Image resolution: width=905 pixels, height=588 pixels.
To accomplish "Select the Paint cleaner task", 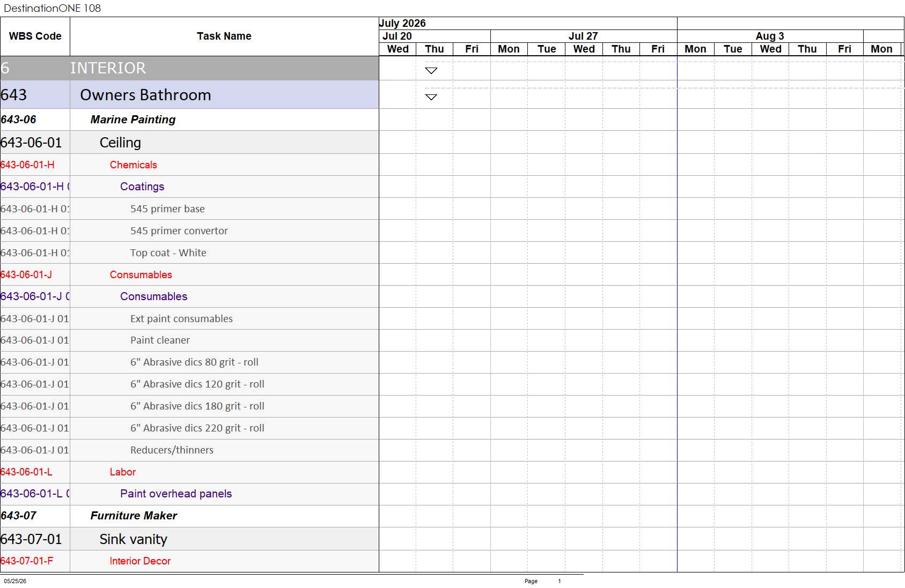I will tap(189, 340).
